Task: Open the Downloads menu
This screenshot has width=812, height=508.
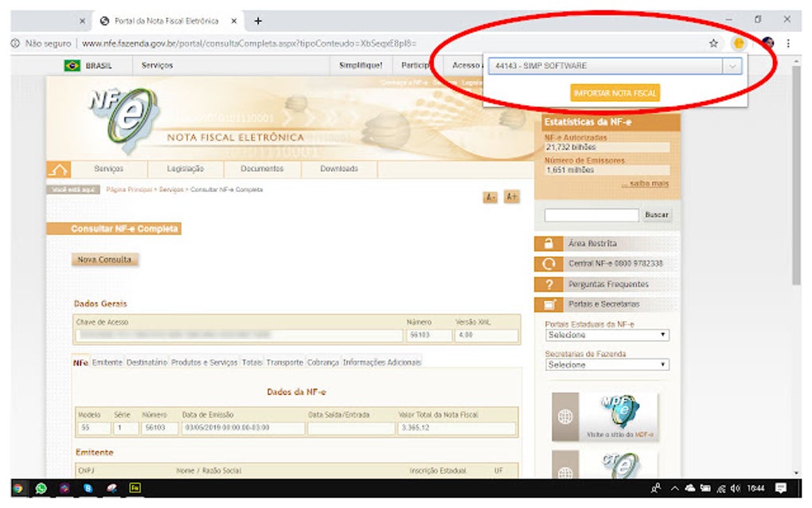Action: pos(341,169)
